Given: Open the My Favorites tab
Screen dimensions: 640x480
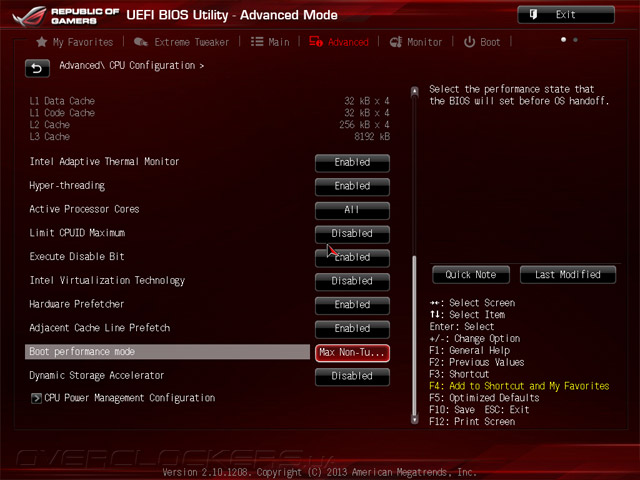Looking at the screenshot, I should [75, 42].
